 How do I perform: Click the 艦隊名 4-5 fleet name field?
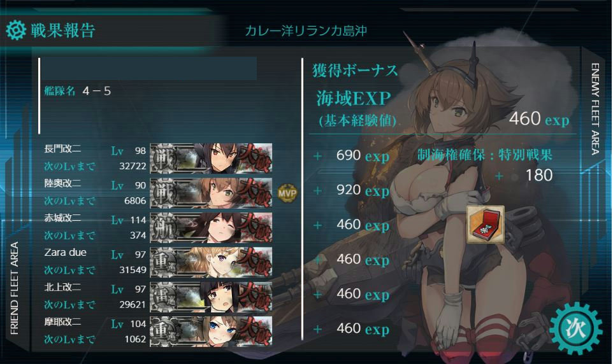[x=77, y=91]
